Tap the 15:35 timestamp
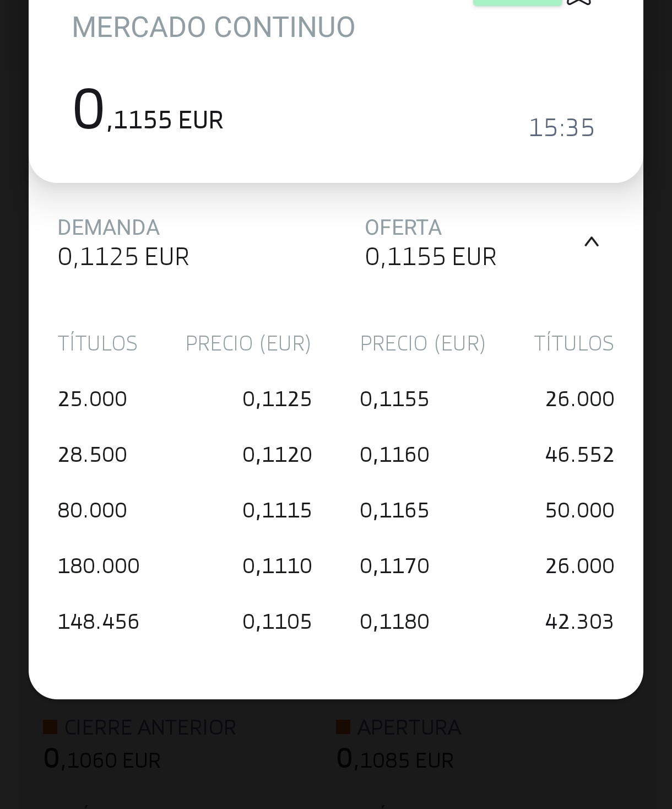Screen dimensions: 672x809 (561, 128)
